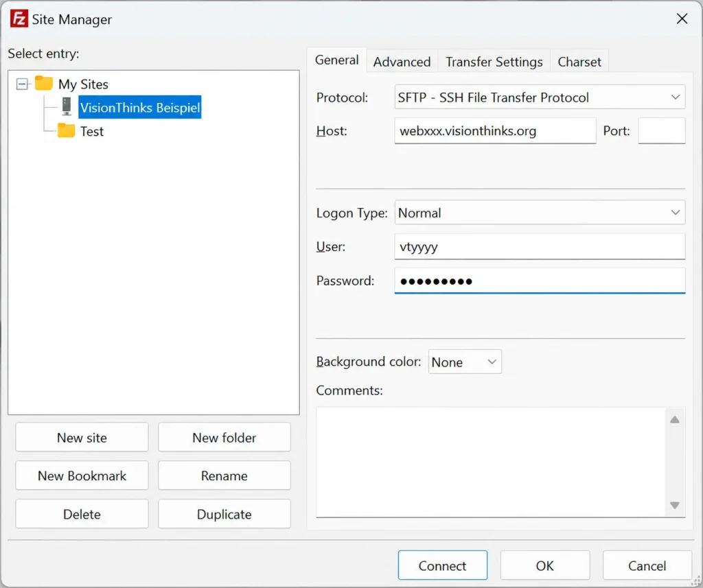Switch to the General tab
This screenshot has height=588, width=703.
point(336,60)
